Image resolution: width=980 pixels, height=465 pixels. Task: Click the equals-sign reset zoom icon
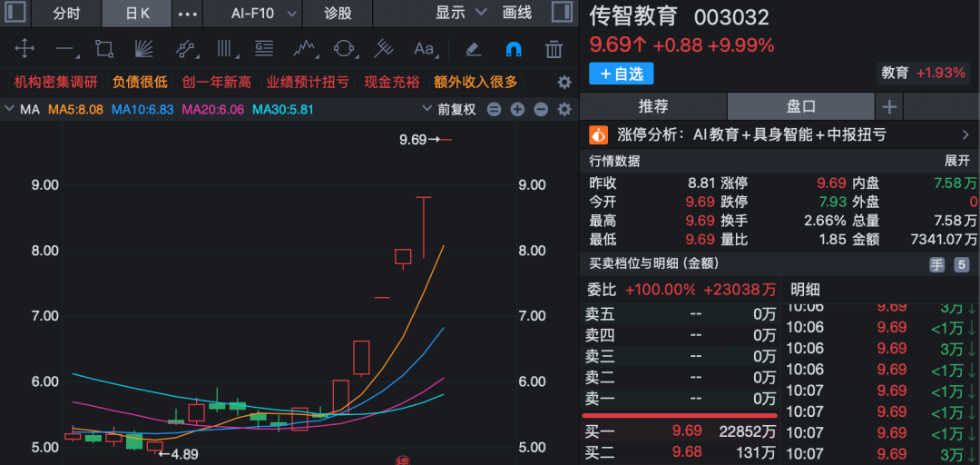pos(494,110)
